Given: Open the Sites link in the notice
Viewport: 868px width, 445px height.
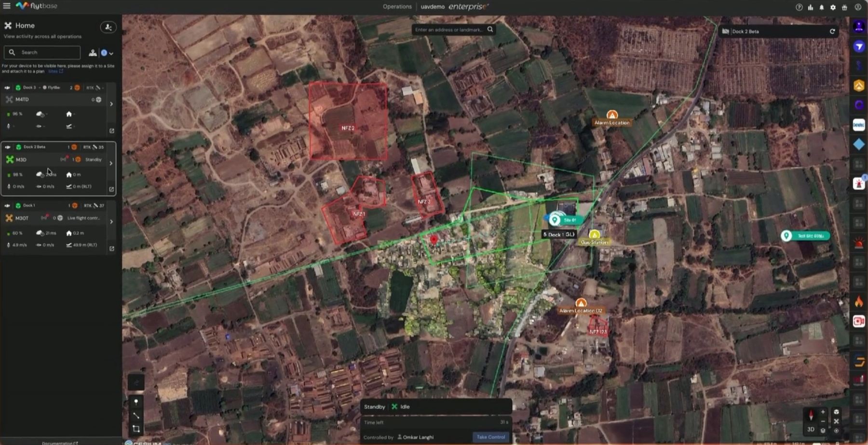Looking at the screenshot, I should (55, 71).
